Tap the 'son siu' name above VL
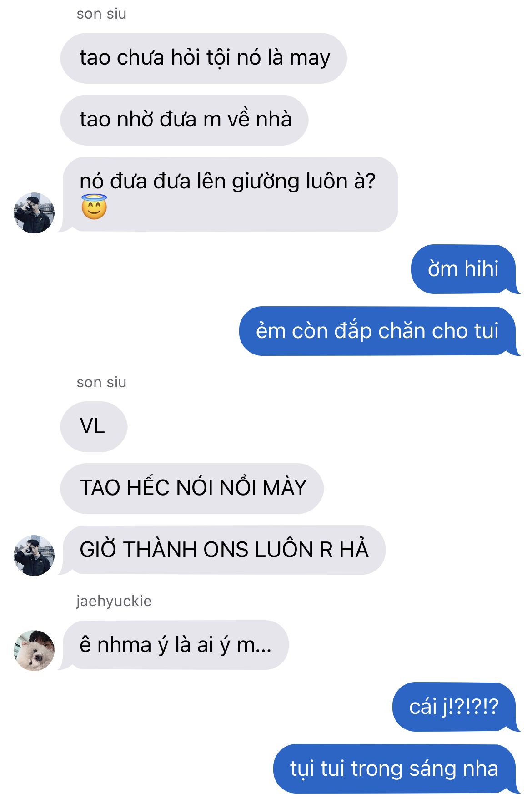 [x=101, y=382]
